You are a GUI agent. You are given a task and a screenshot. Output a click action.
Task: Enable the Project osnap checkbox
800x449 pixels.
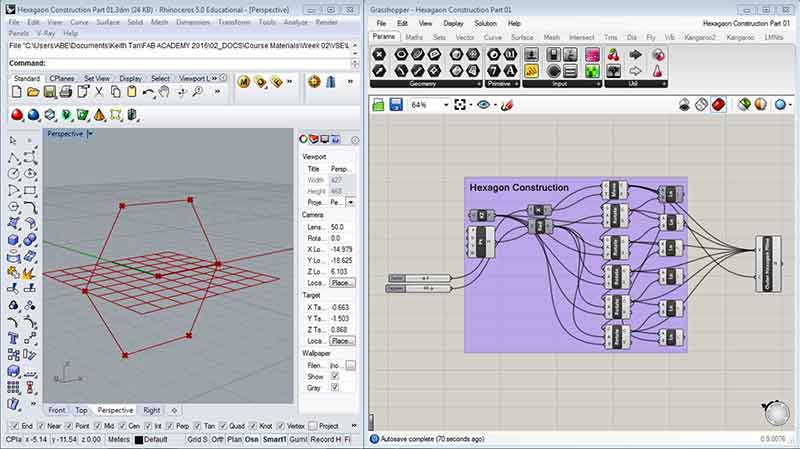coord(312,426)
